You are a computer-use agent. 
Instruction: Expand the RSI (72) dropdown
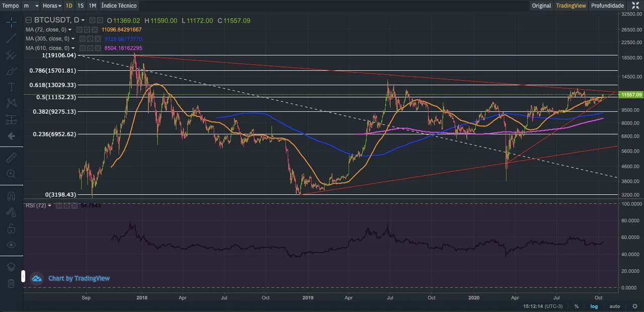50,205
